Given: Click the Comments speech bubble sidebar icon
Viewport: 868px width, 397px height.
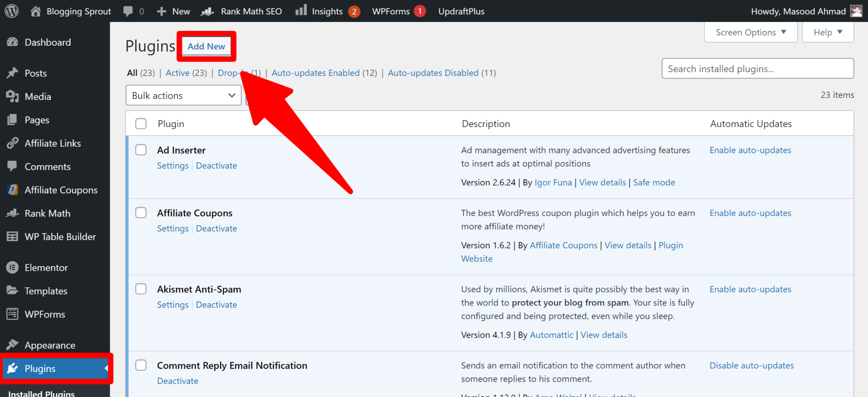Looking at the screenshot, I should [x=13, y=166].
